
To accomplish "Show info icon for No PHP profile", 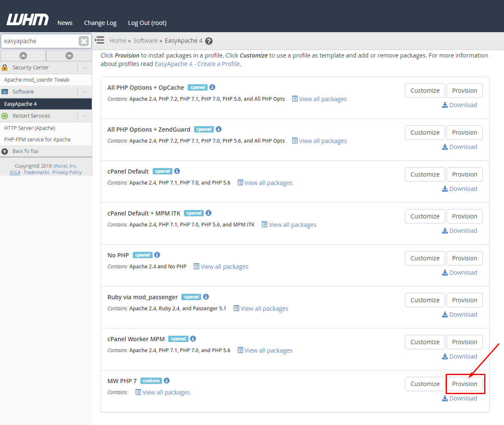I will [x=157, y=255].
